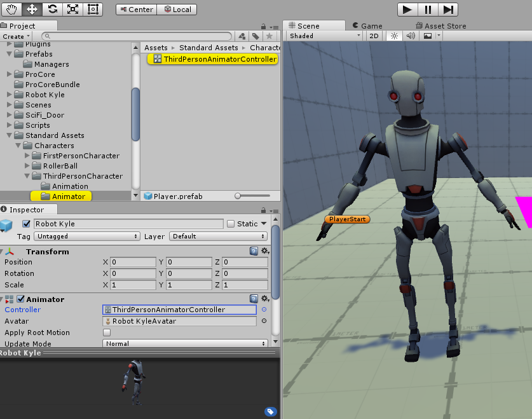532x419 pixels.
Task: Toggle Local handle rotation button
Action: click(177, 10)
